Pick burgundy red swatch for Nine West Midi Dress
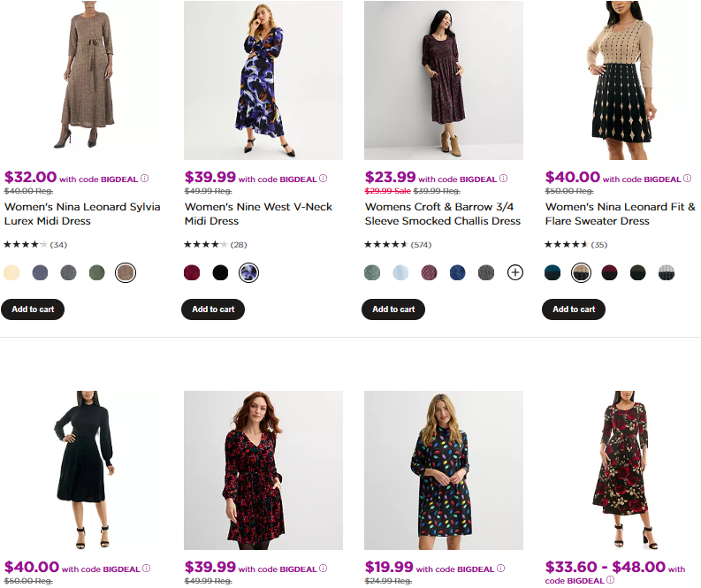The image size is (701, 588). point(192,272)
